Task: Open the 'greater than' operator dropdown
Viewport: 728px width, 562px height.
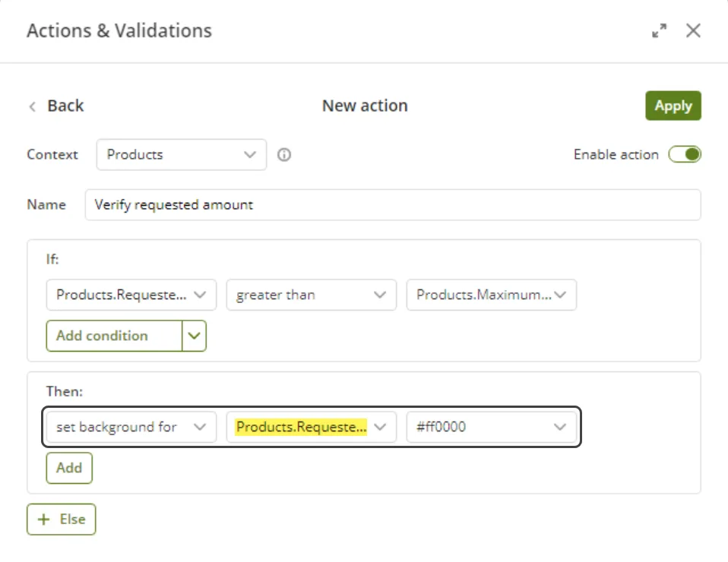Action: pyautogui.click(x=312, y=295)
